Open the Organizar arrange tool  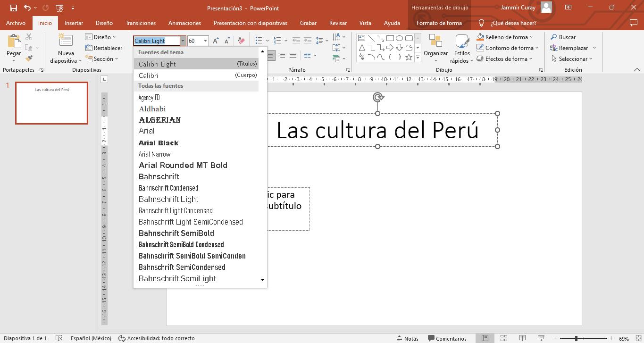point(435,47)
